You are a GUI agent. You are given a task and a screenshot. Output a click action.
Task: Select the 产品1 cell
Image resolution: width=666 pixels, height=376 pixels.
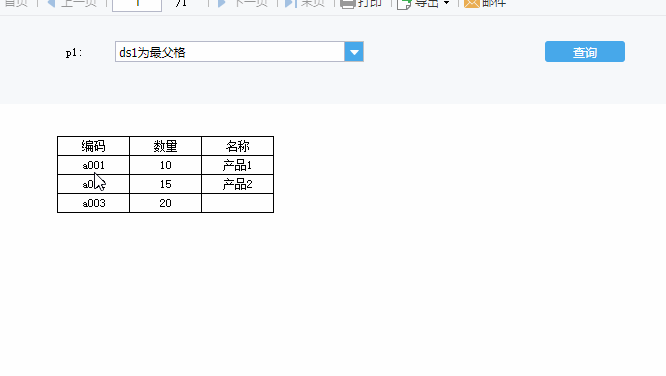coord(237,165)
